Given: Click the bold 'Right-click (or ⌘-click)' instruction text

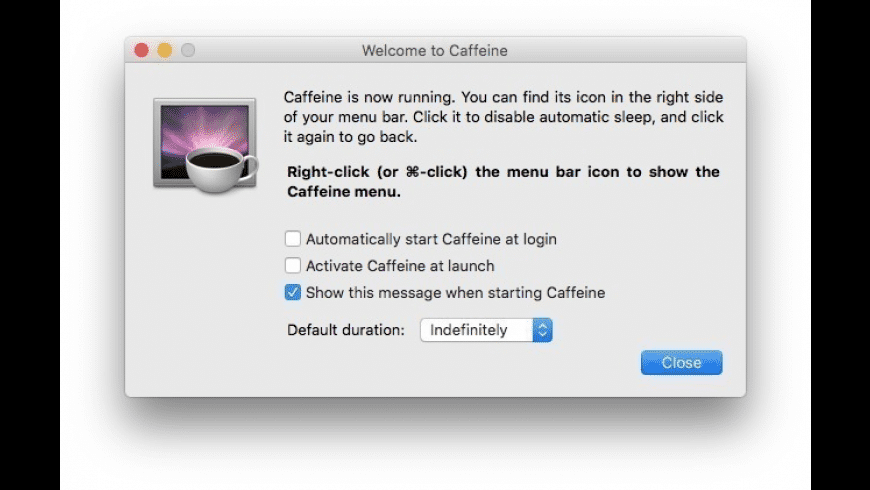Looking at the screenshot, I should click(x=503, y=181).
